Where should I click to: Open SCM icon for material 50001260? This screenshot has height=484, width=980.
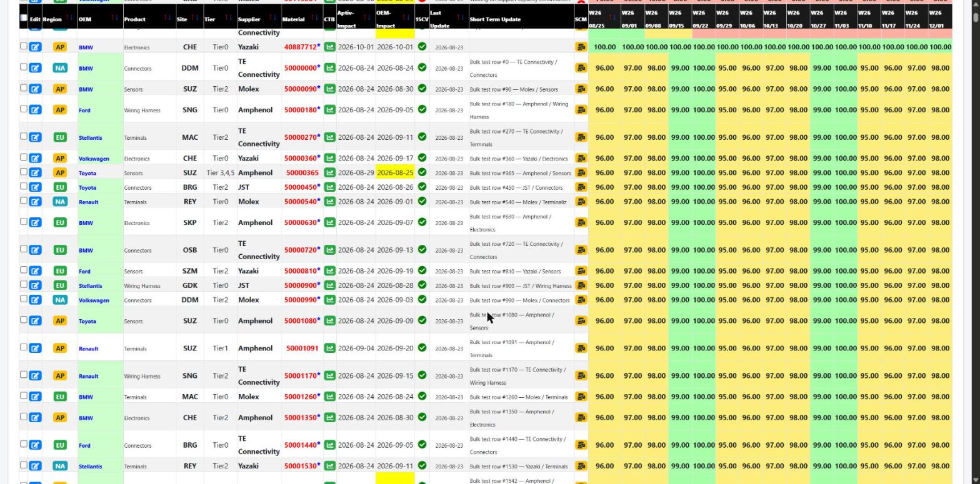(581, 397)
